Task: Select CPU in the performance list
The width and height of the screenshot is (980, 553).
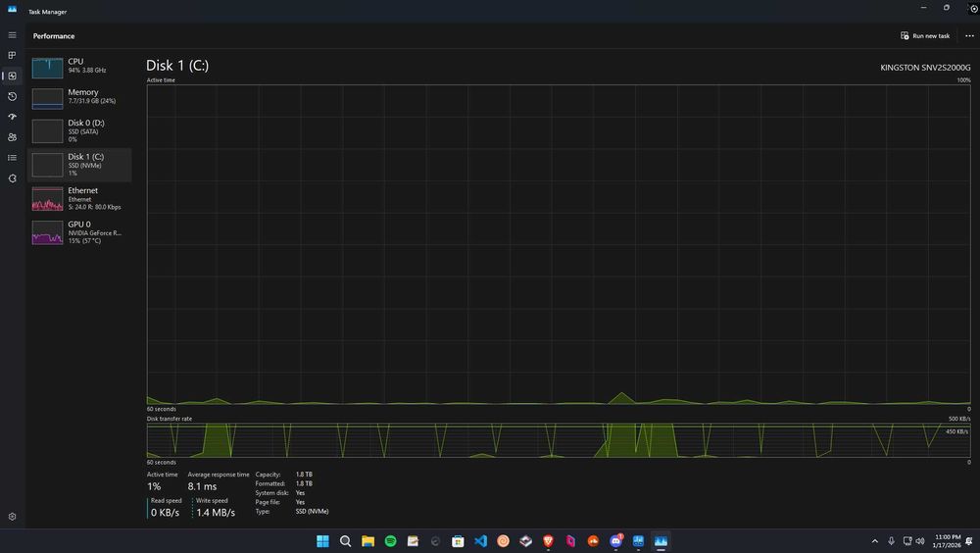Action: click(79, 66)
